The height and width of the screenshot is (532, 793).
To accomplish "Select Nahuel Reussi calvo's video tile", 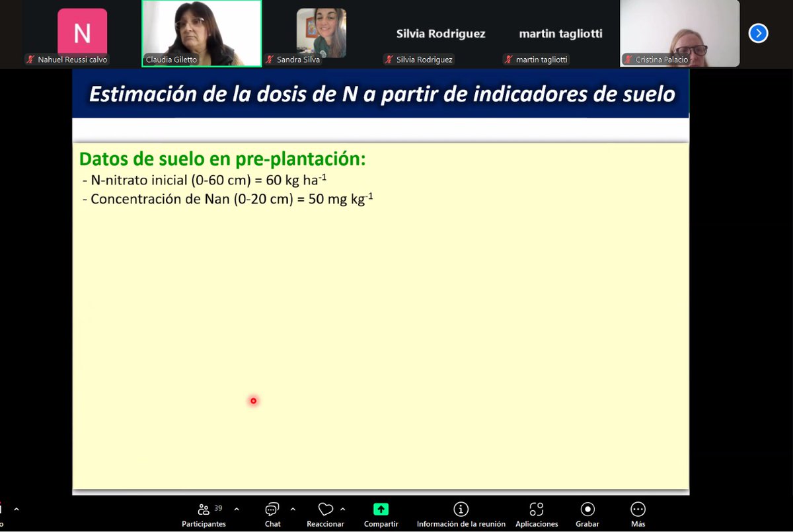I will [82, 33].
